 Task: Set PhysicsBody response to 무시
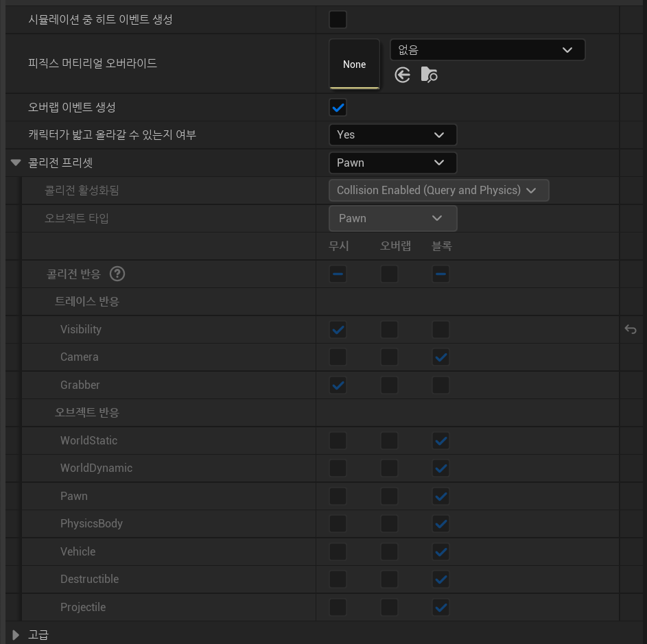(x=338, y=524)
